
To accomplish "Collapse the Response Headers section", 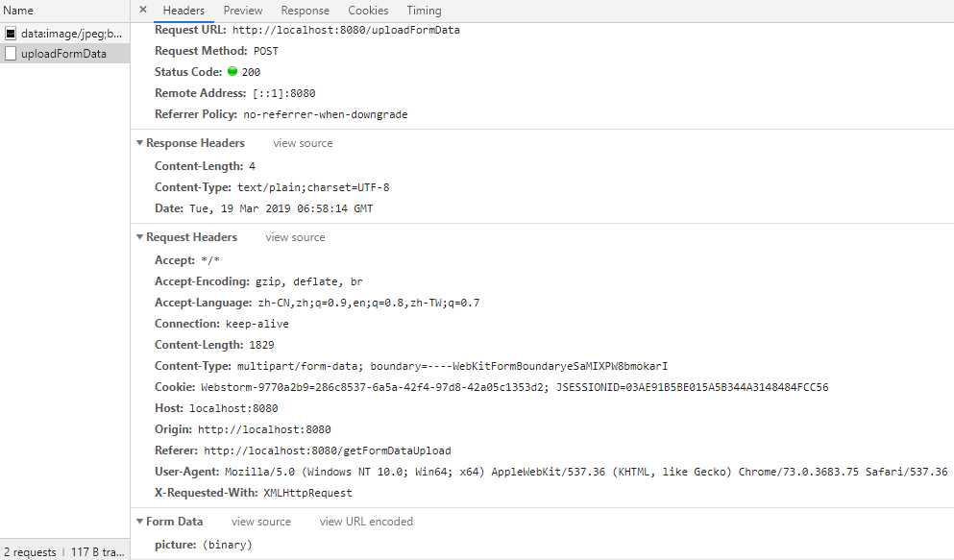I will [x=140, y=143].
